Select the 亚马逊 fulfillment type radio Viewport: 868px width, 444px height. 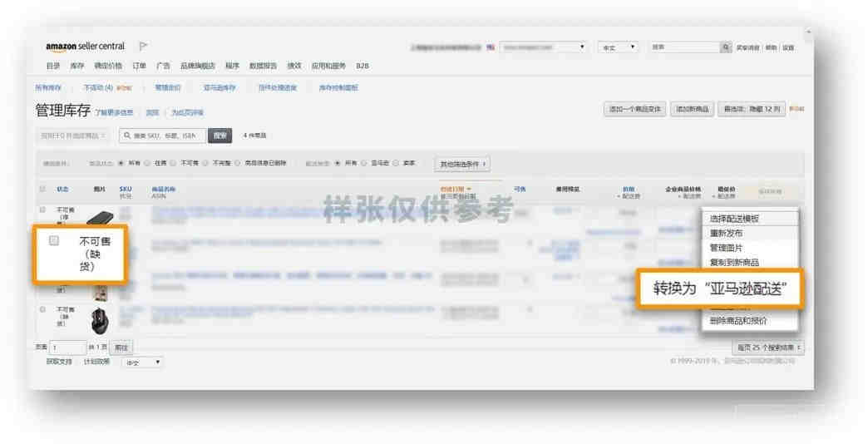(363, 163)
